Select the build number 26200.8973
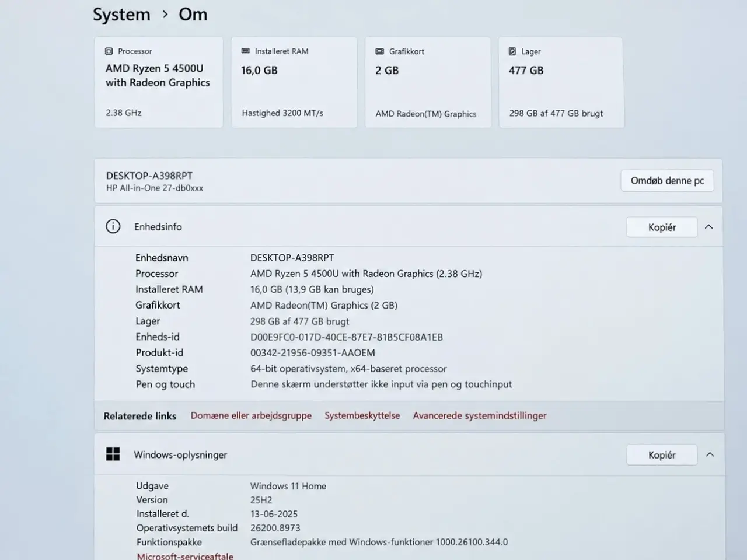This screenshot has height=560, width=747. [x=275, y=528]
